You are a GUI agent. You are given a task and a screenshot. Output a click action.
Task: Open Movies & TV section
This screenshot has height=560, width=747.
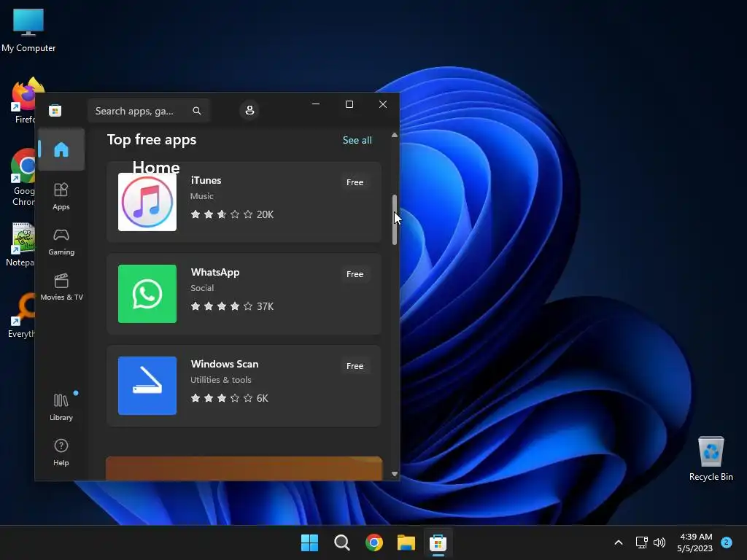pyautogui.click(x=61, y=287)
